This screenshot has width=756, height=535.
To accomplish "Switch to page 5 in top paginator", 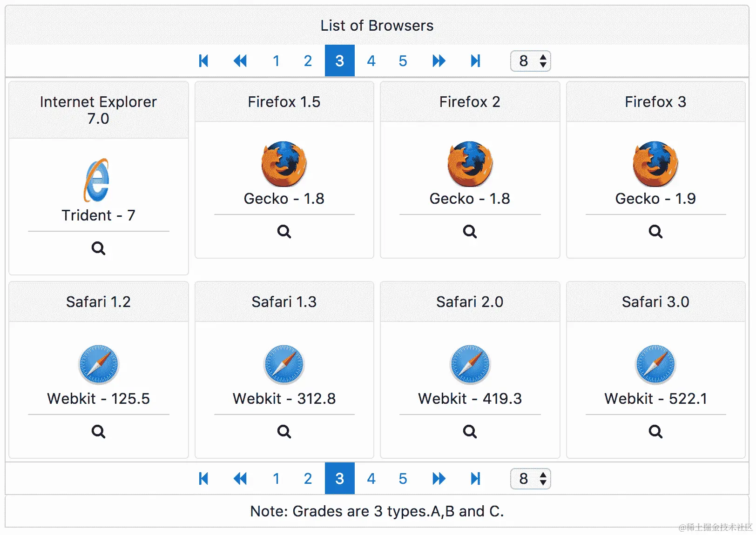I will click(x=403, y=60).
